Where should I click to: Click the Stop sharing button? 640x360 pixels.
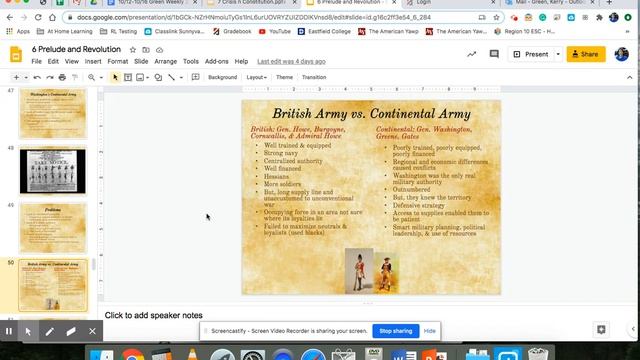click(396, 331)
